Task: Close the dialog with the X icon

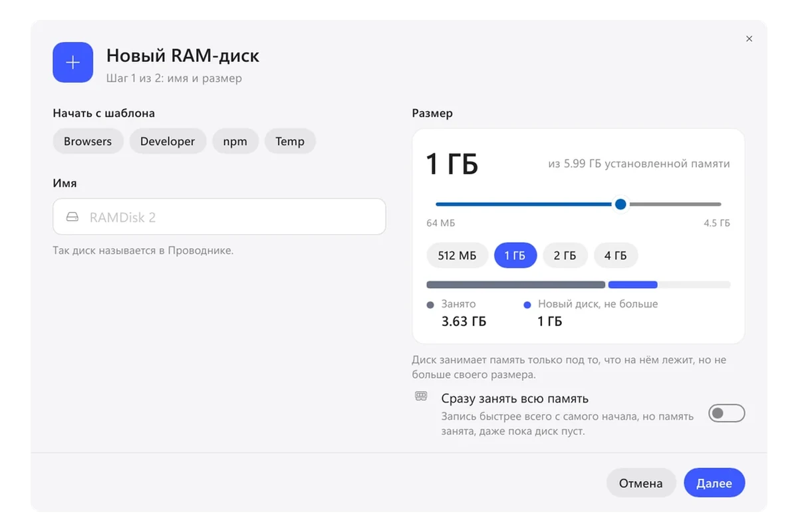Action: click(749, 39)
